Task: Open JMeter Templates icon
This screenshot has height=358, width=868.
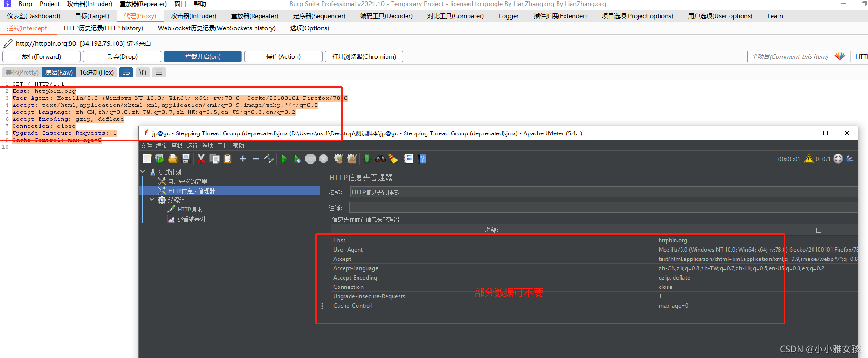Action: [159, 159]
